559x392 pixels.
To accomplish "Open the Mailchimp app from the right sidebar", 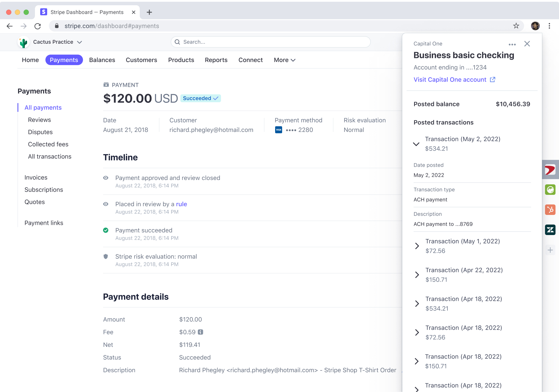I will point(550,190).
